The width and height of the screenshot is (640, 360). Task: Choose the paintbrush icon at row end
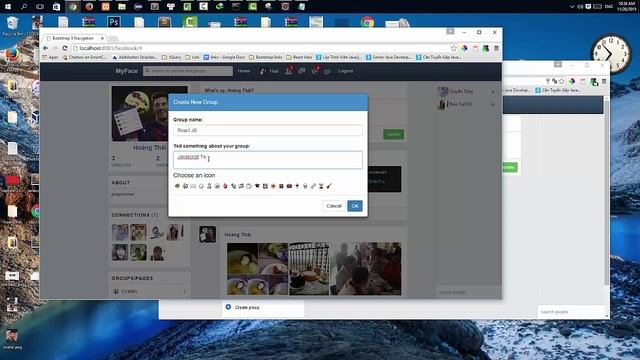point(329,186)
